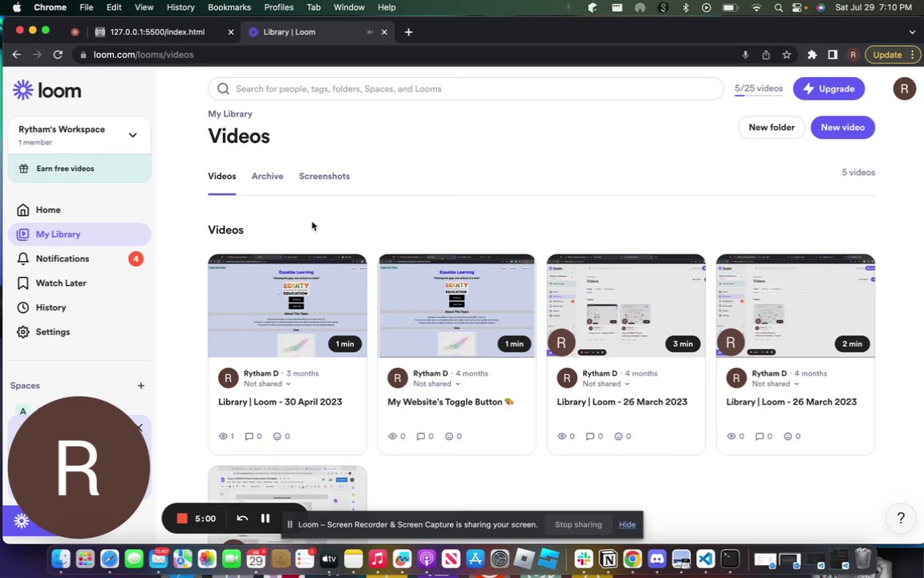Restart recording with the undo arrow
The height and width of the screenshot is (578, 924).
coord(242,519)
